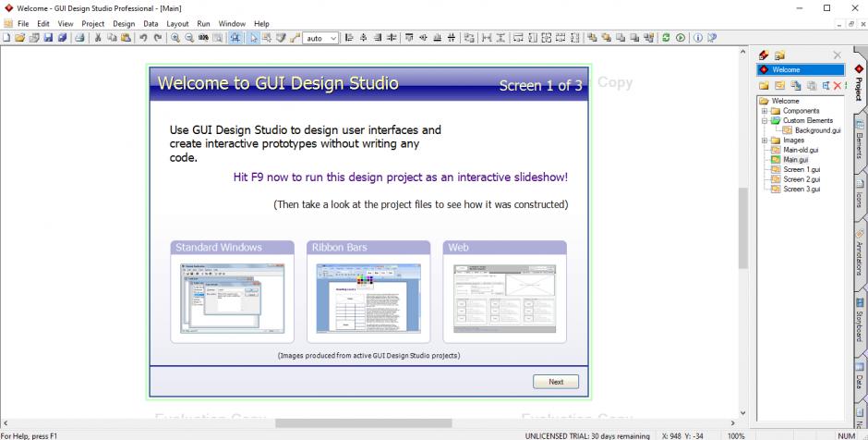This screenshot has width=868, height=440.
Task: Click the Standard Windows preview thumbnail
Action: [x=232, y=298]
